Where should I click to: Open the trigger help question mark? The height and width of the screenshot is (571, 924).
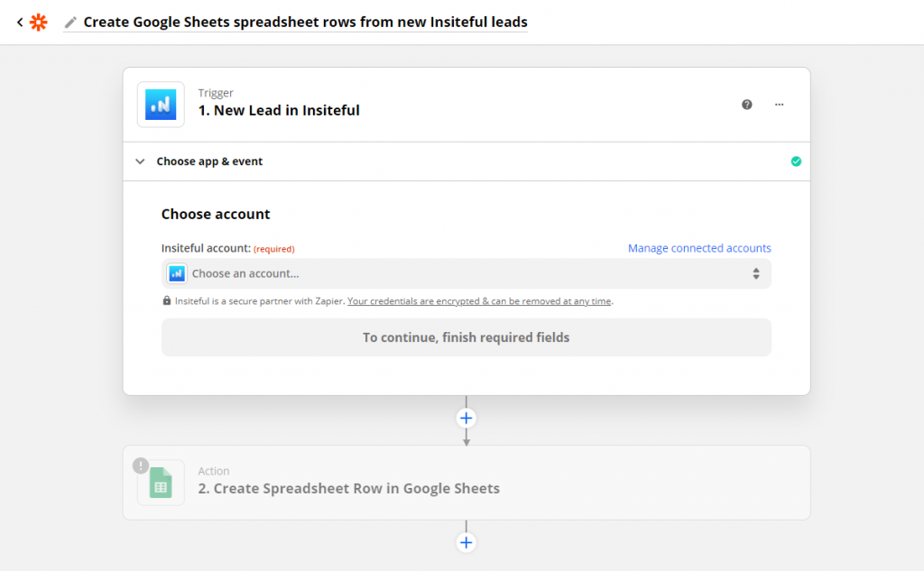746,105
